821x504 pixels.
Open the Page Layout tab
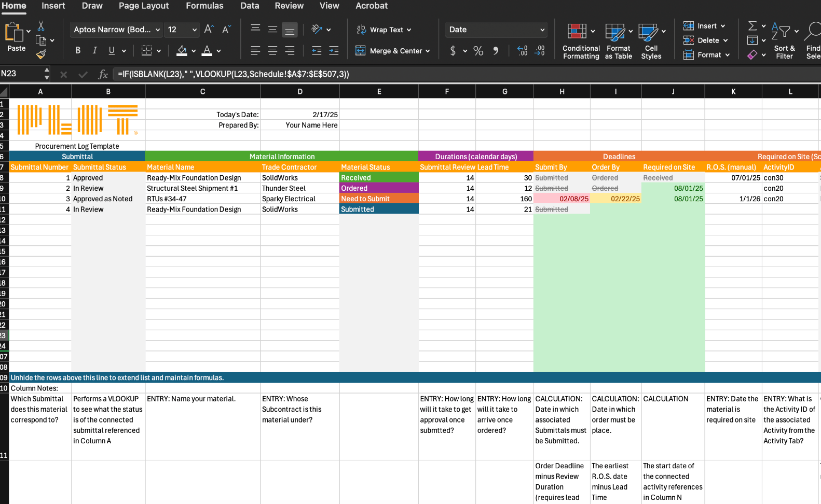click(144, 6)
